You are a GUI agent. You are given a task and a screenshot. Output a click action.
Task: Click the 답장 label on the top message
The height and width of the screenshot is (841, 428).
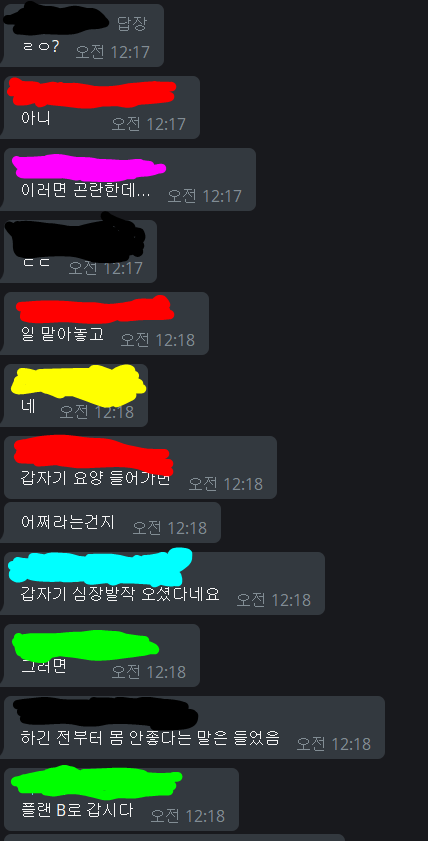tap(132, 23)
